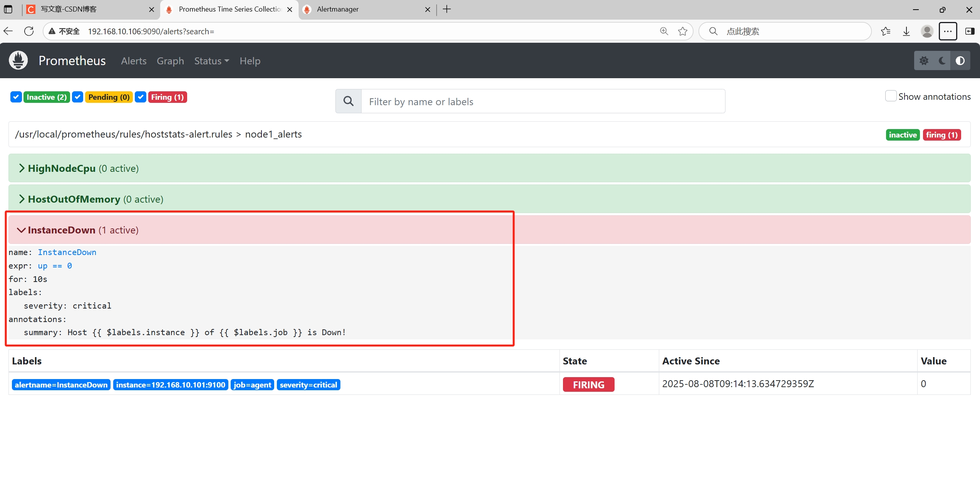Image resolution: width=980 pixels, height=490 pixels.
Task: Open the user profile avatar
Action: (x=927, y=31)
